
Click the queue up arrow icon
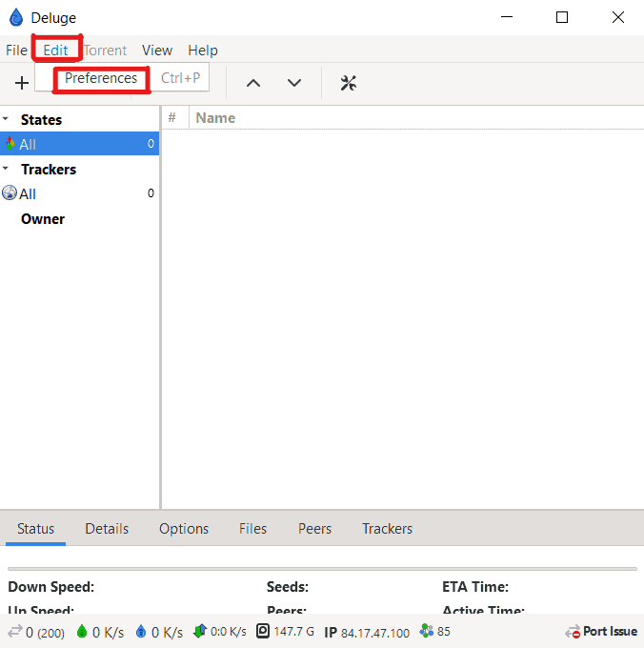coord(253,83)
